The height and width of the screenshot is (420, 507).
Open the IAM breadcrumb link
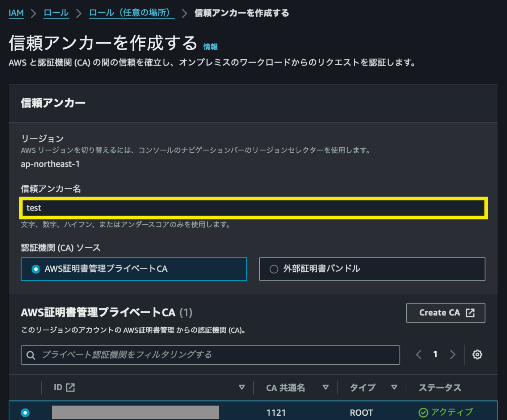(x=16, y=13)
